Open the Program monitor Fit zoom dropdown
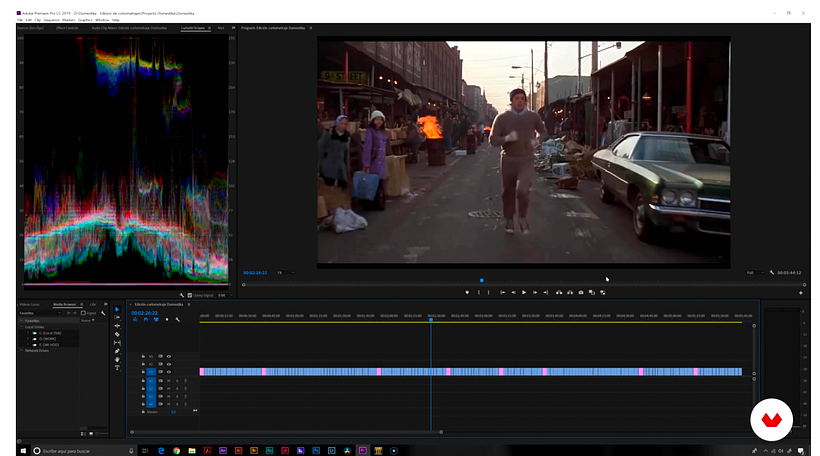 click(286, 272)
